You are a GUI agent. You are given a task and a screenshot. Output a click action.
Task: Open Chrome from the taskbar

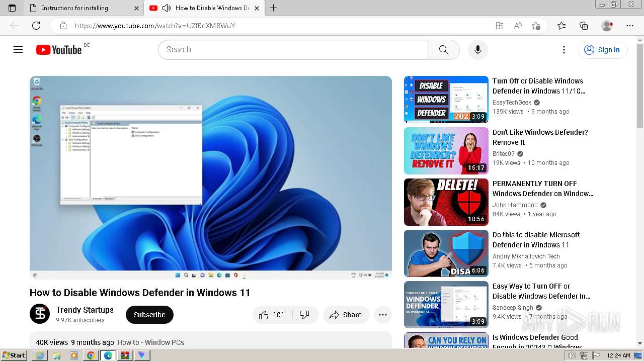[x=91, y=355]
